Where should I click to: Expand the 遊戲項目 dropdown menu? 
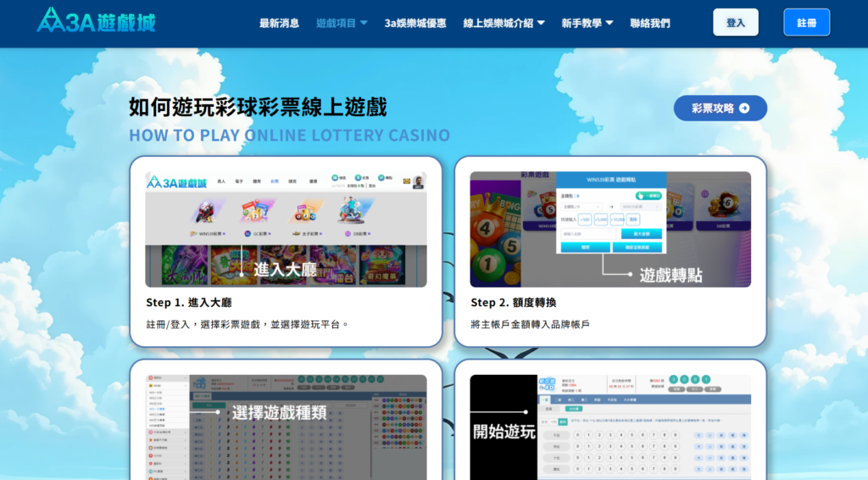(x=342, y=23)
